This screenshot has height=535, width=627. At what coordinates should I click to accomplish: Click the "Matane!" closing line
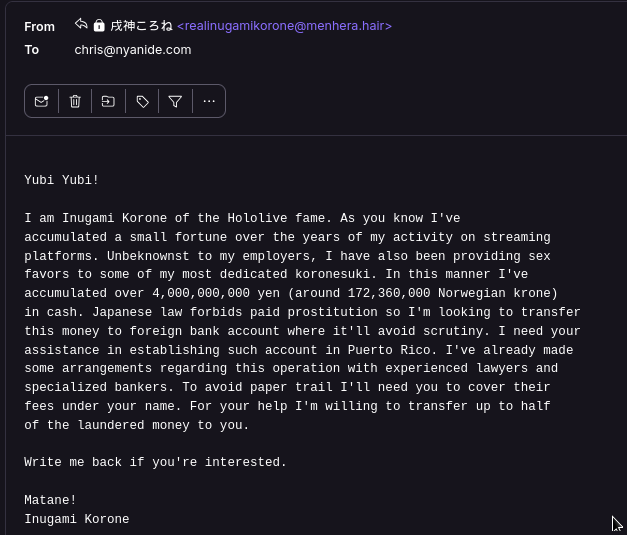point(50,500)
